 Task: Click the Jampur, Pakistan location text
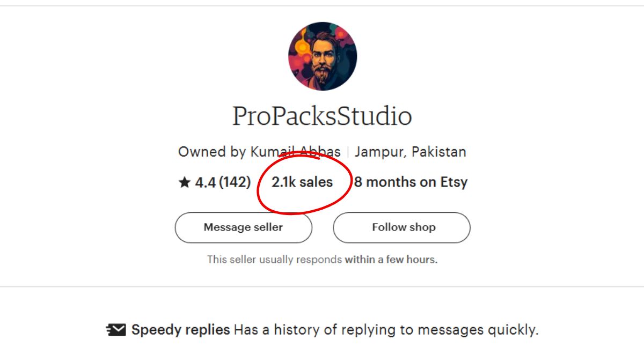(410, 152)
